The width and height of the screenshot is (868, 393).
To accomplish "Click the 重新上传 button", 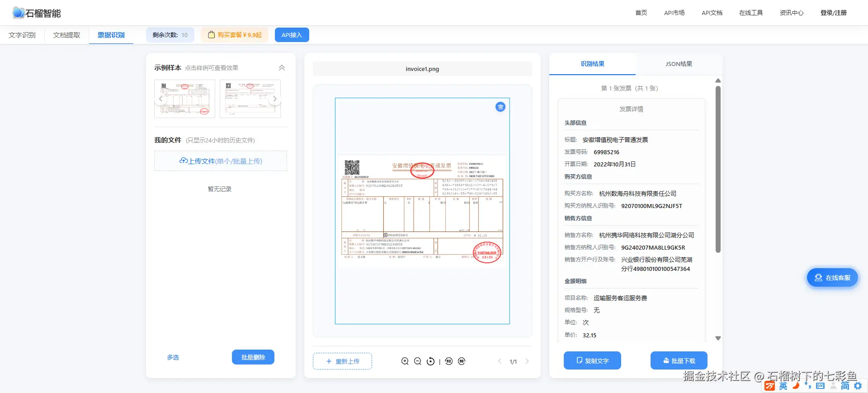I will tap(342, 361).
